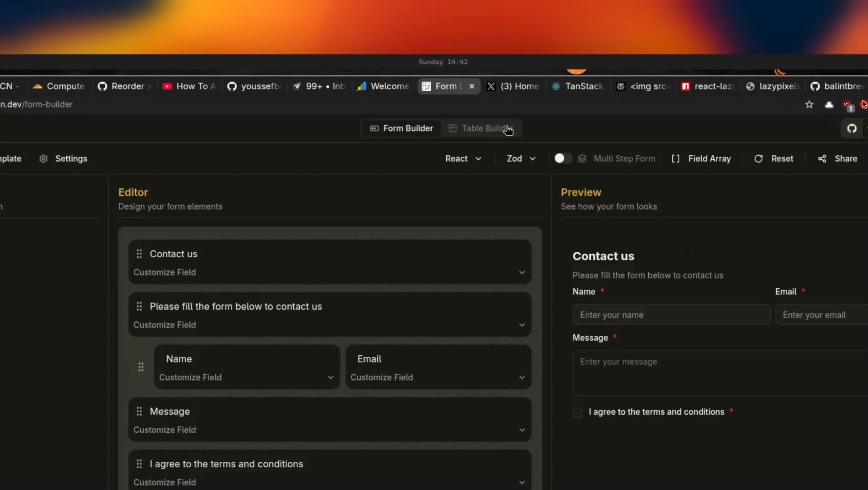Open the How To YouTube browser tab
The height and width of the screenshot is (490, 868).
[189, 86]
